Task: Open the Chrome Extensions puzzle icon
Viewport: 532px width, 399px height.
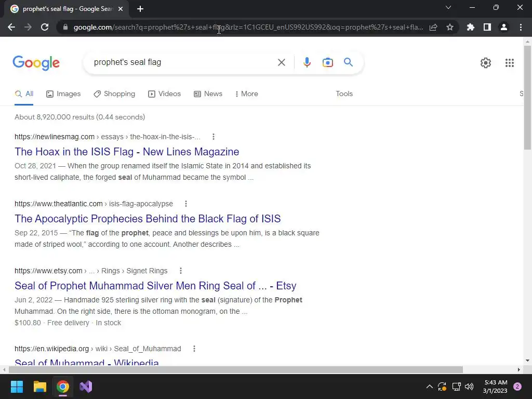Action: pyautogui.click(x=471, y=27)
